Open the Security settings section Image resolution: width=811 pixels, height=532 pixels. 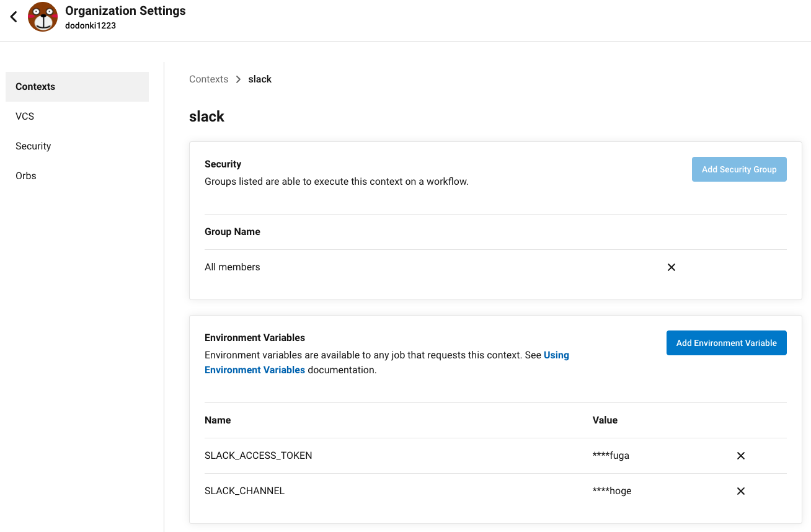[77, 146]
